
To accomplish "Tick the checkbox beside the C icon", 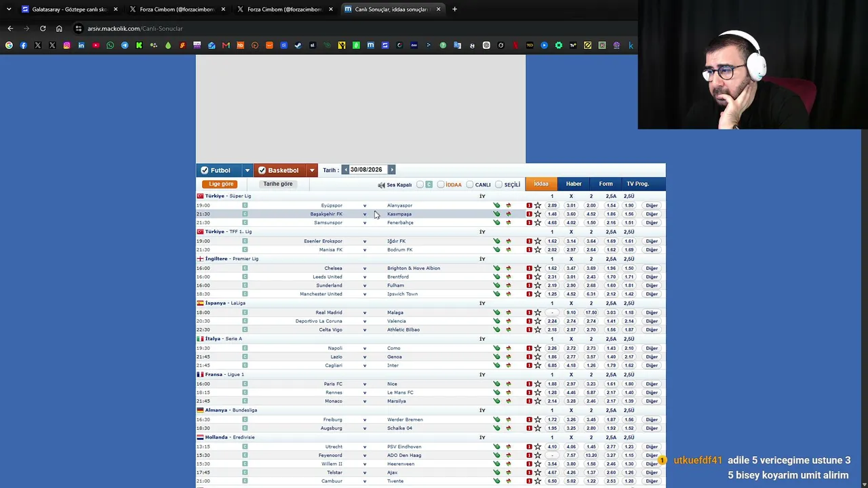I will coord(420,184).
